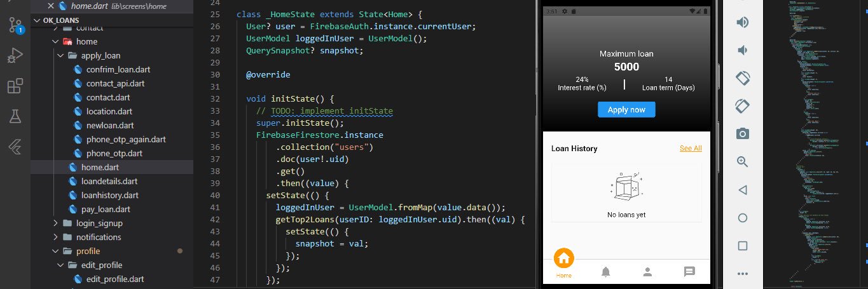This screenshot has height=289, width=868.
Task: Open See All loan history link
Action: pos(691,148)
